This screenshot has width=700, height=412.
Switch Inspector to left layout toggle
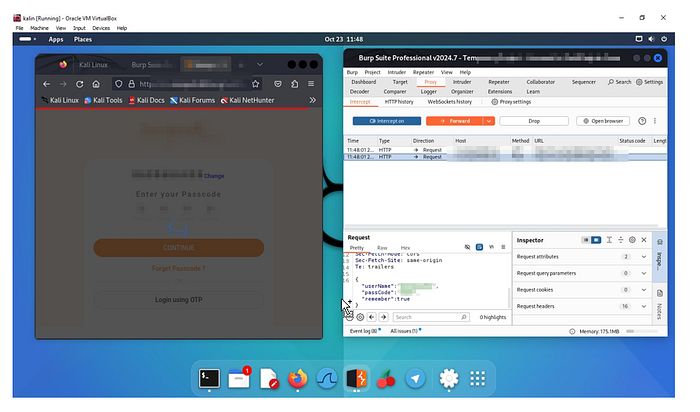pyautogui.click(x=585, y=240)
